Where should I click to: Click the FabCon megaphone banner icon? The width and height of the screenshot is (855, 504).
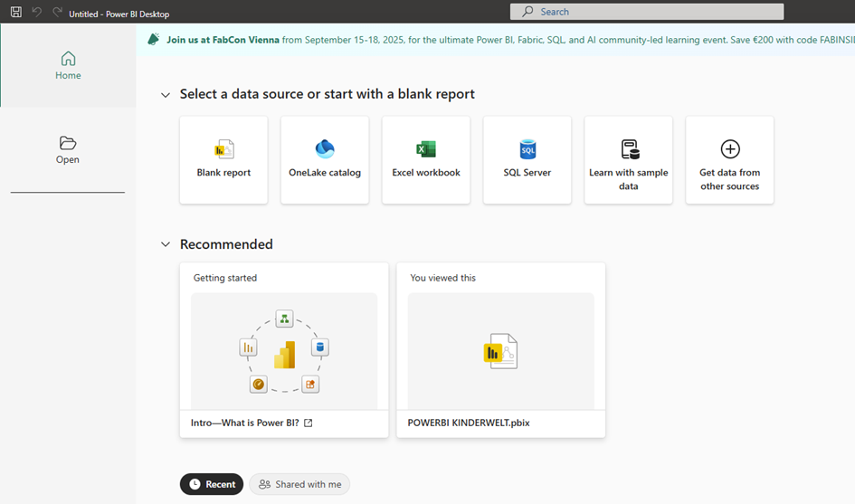tap(154, 39)
